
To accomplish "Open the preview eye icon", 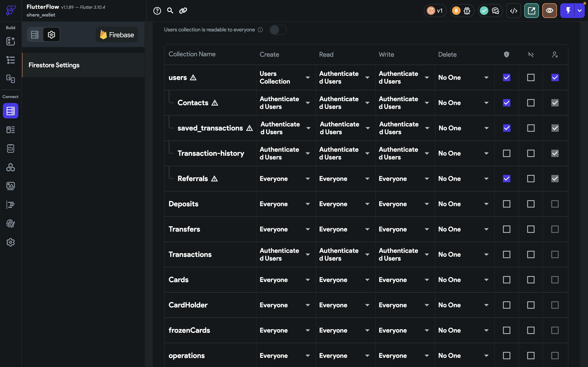I will click(549, 11).
